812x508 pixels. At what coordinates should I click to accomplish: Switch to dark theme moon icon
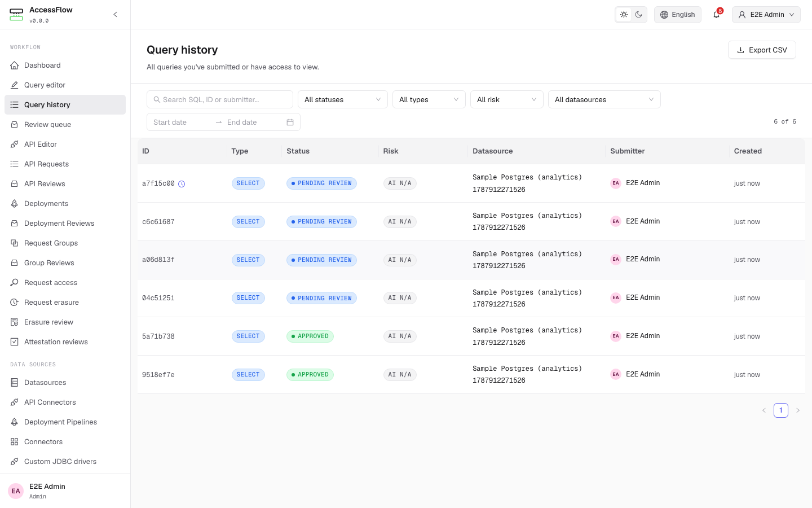(638, 15)
